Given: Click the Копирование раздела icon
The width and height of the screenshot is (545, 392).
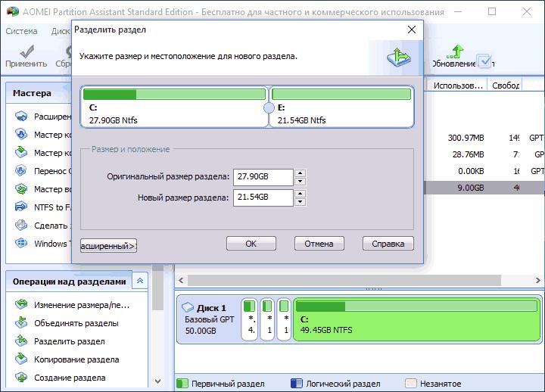Looking at the screenshot, I should [21, 359].
